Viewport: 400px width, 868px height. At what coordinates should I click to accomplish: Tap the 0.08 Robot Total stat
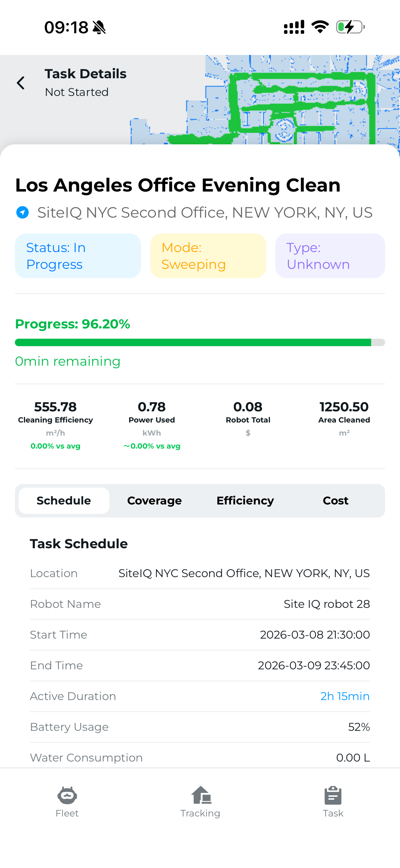point(248,419)
